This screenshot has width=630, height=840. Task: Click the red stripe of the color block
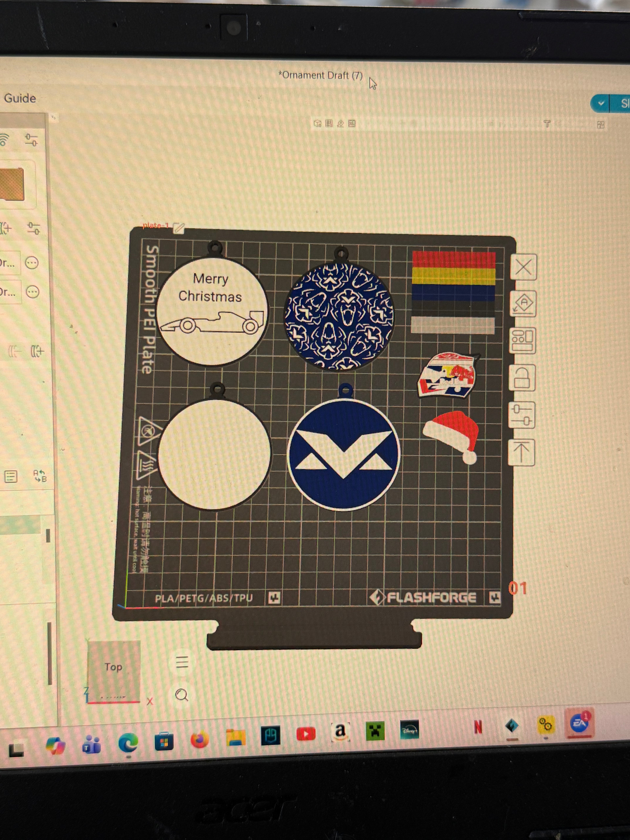coord(454,260)
